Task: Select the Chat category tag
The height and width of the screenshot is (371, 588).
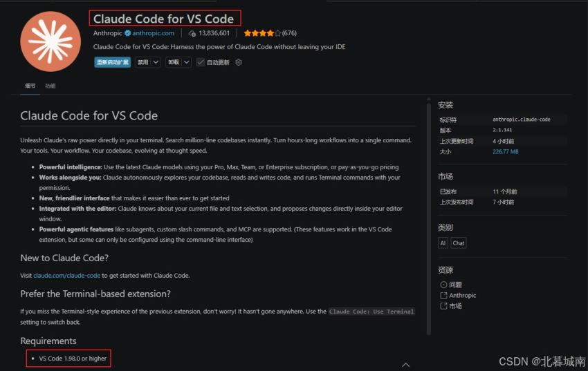Action: 459,243
